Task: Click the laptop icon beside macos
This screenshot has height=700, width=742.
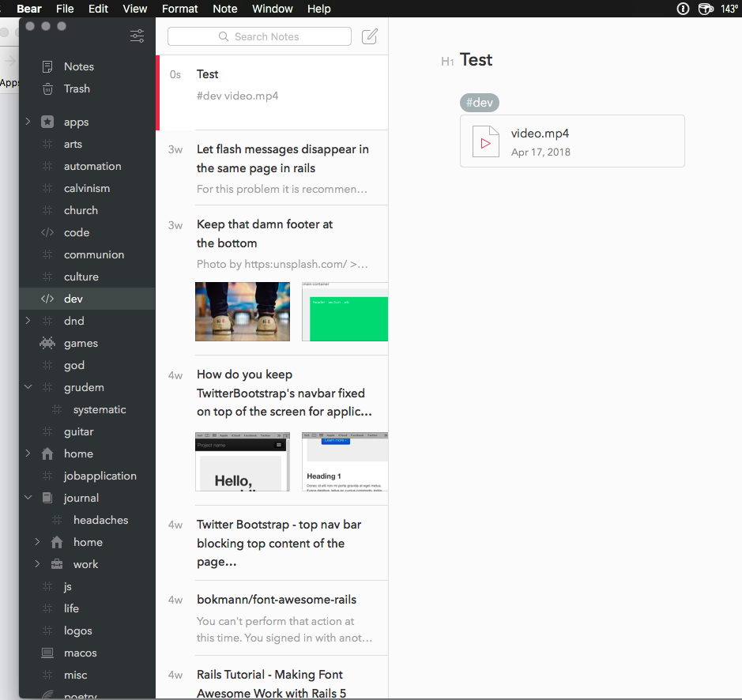Action: click(47, 653)
